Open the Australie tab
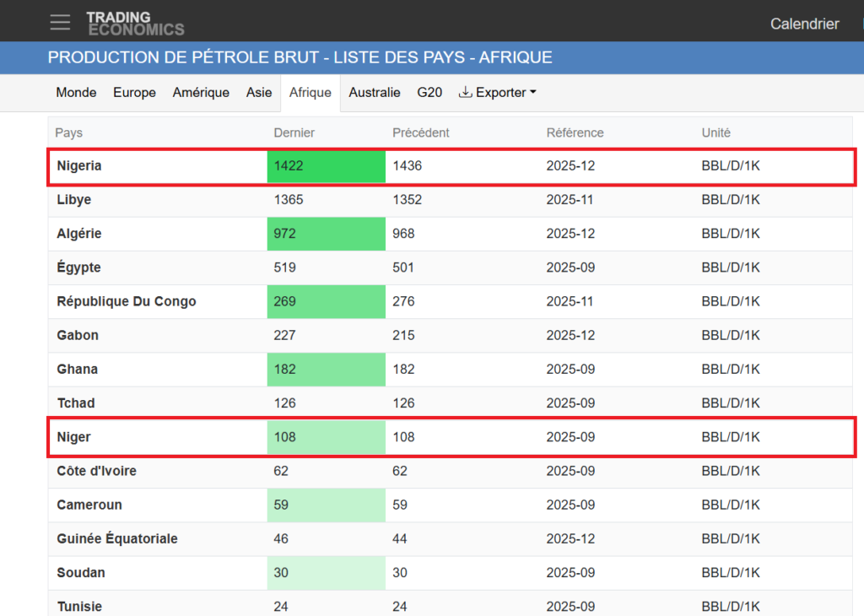 pyautogui.click(x=374, y=93)
